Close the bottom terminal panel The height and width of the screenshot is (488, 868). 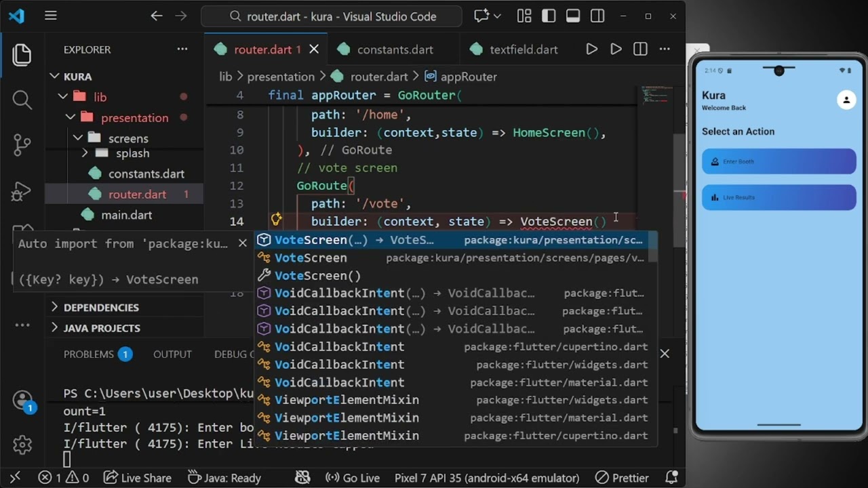click(665, 353)
